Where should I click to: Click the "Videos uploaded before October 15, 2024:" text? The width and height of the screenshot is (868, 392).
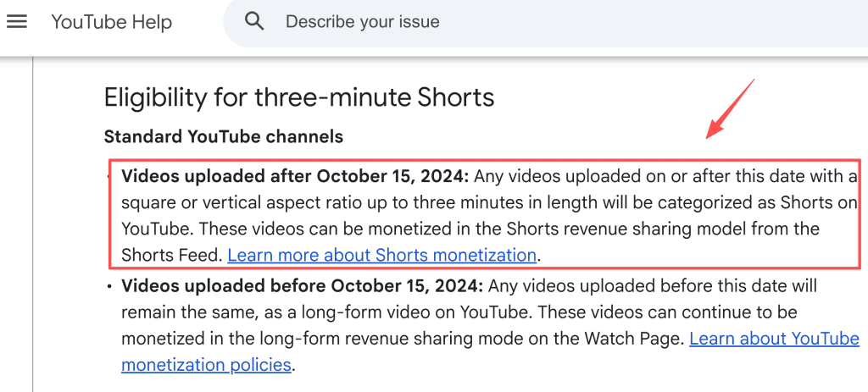pos(303,286)
